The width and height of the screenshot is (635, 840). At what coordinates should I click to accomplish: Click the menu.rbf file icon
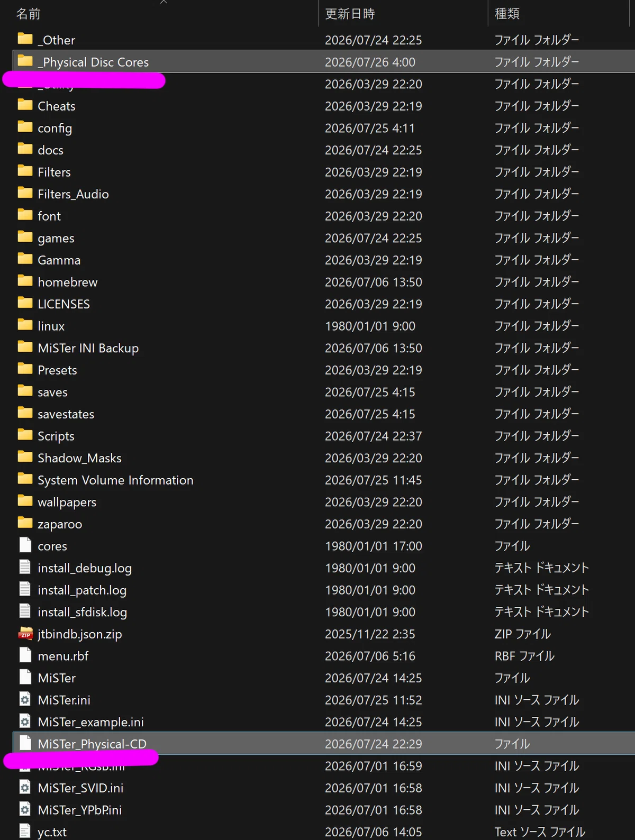point(25,655)
